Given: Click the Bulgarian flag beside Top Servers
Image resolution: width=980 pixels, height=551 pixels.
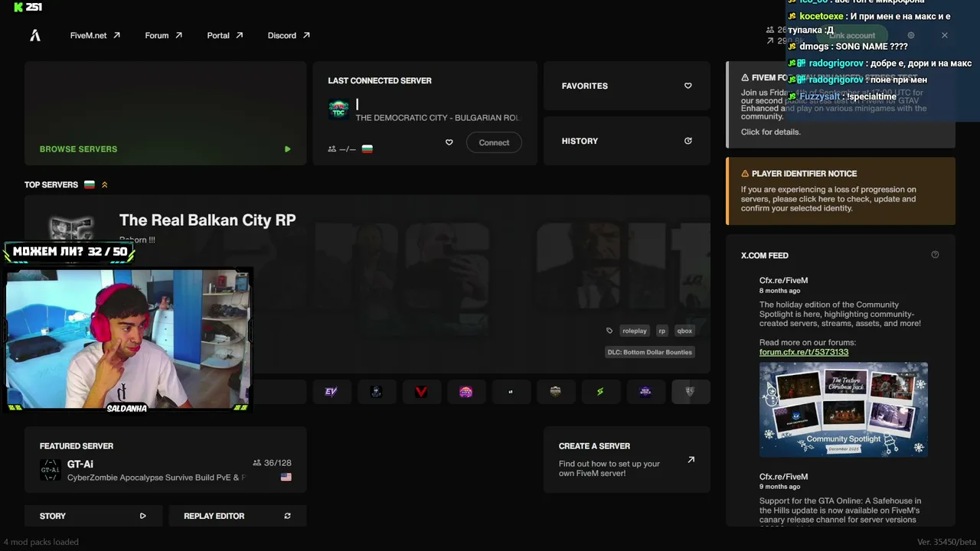Looking at the screenshot, I should (x=90, y=184).
